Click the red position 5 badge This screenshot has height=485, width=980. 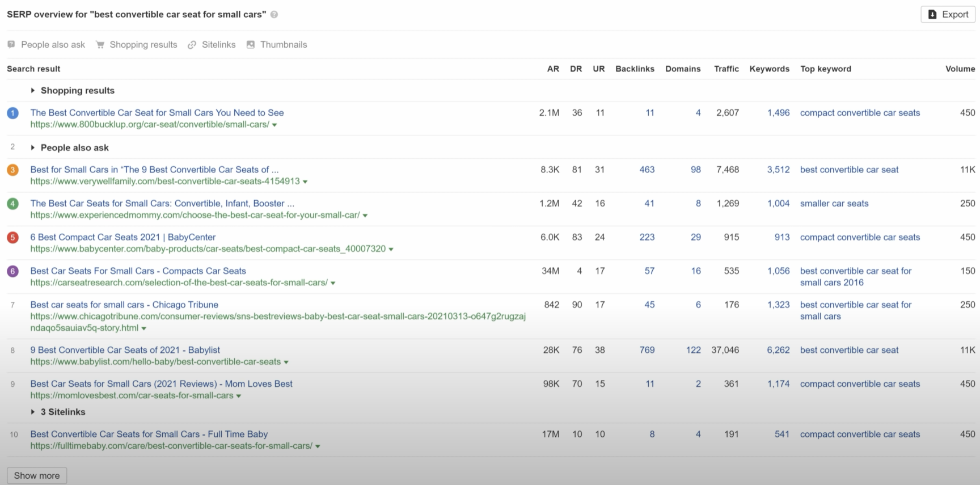point(12,237)
